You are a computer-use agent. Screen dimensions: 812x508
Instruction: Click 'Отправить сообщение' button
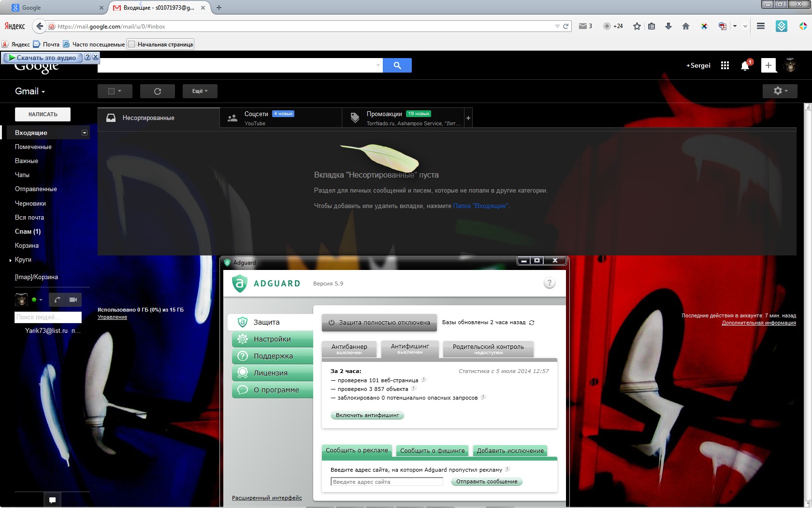tap(487, 481)
